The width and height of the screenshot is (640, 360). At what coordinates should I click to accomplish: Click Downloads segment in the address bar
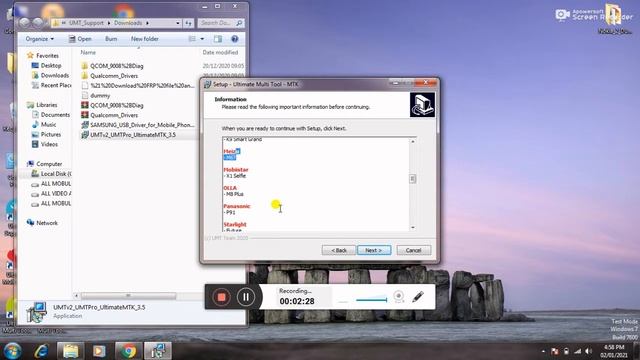coord(128,23)
